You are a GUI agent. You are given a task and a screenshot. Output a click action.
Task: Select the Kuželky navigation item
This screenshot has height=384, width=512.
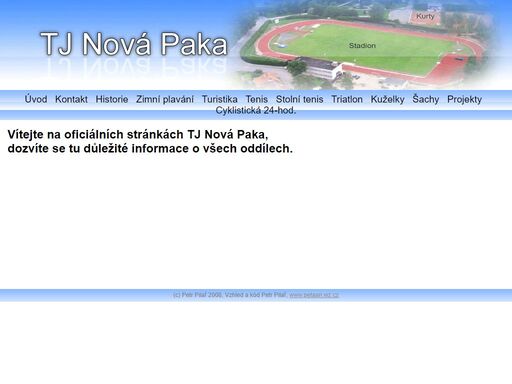click(387, 99)
